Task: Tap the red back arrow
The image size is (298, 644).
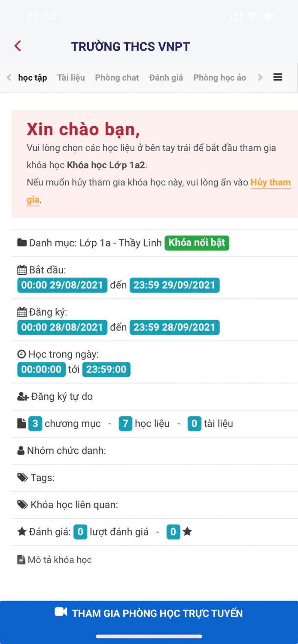Action: pos(18,46)
